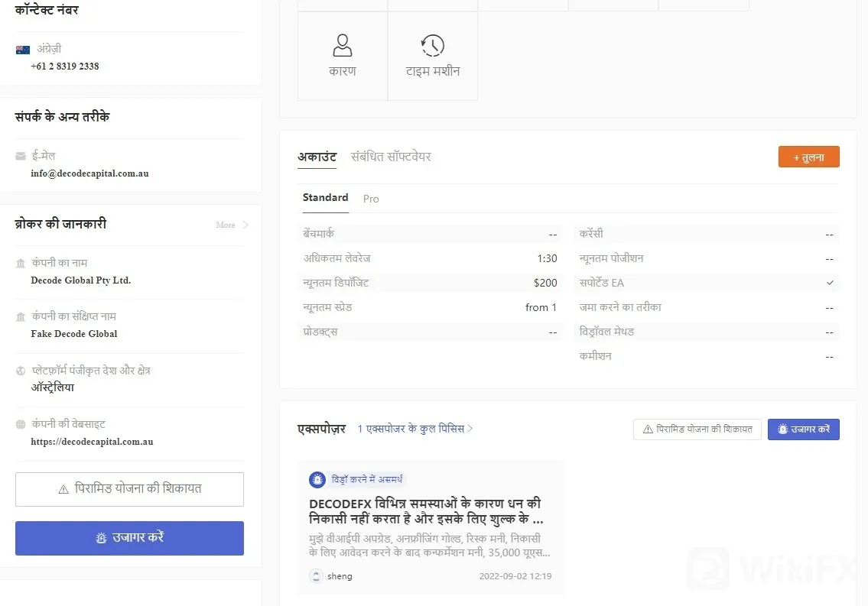Image resolution: width=868 pixels, height=606 pixels.
Task: Click the विड्रॉवल मेथड label
Action: (x=606, y=332)
